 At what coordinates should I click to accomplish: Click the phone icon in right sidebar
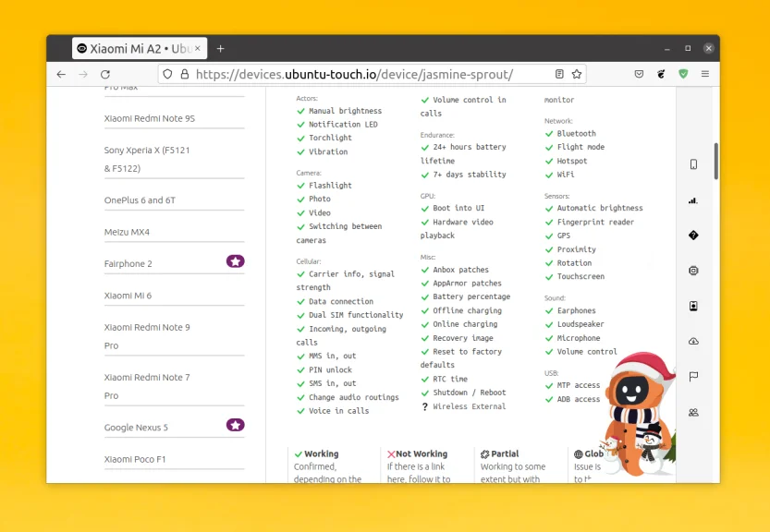point(693,164)
